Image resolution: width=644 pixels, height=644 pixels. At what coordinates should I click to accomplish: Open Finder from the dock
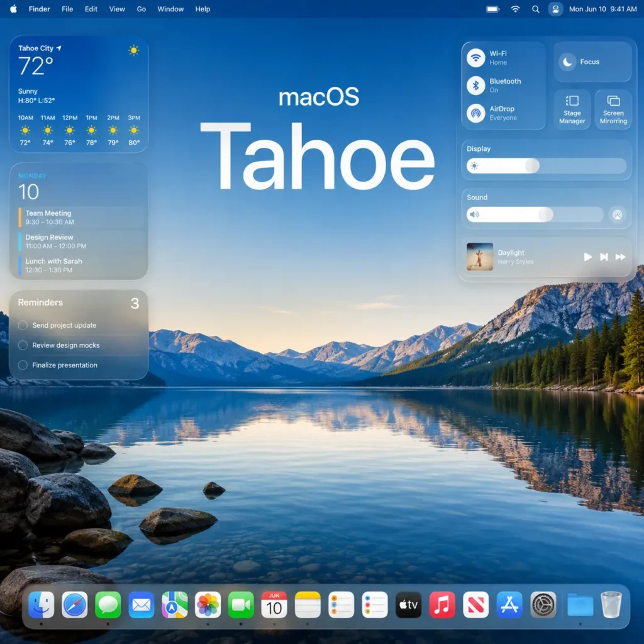point(41,604)
